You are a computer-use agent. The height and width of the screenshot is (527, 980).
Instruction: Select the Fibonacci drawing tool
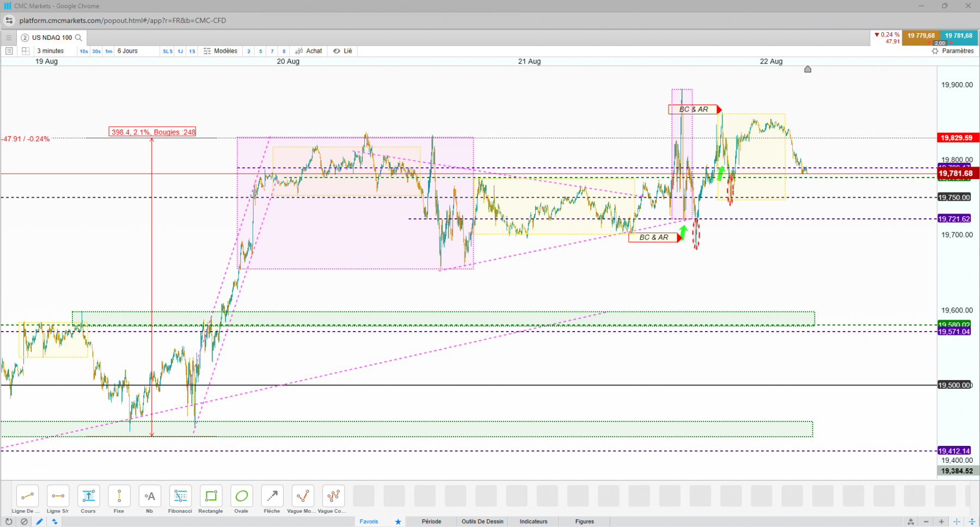tap(180, 496)
